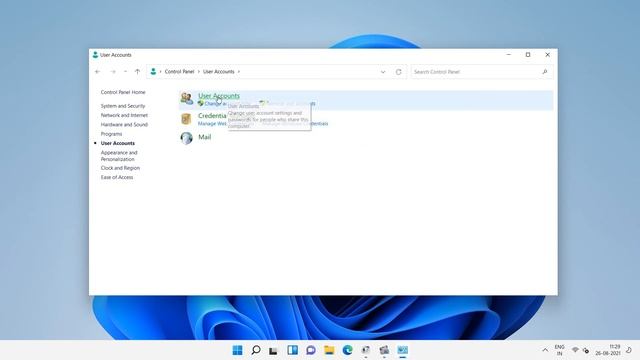Screen dimensions: 640x360
Task: Expand the User Accounts breadcrumb chevron
Action: pos(239,71)
